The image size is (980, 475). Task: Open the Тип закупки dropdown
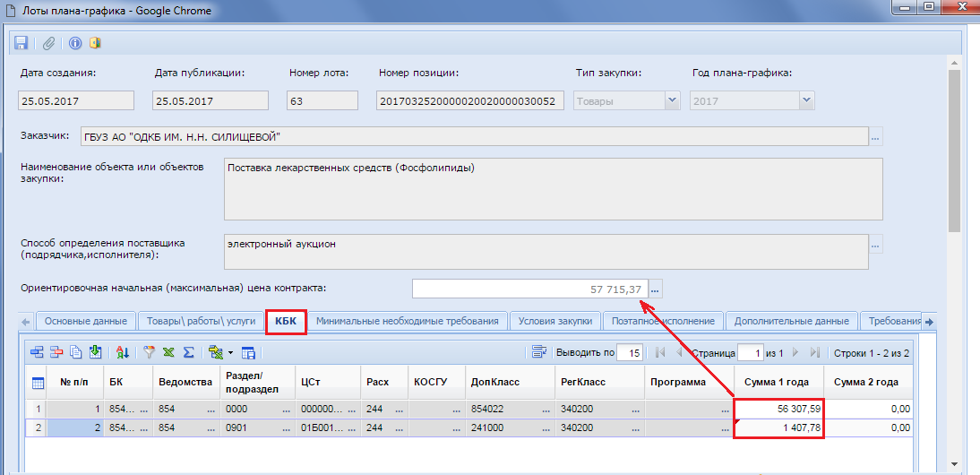672,100
